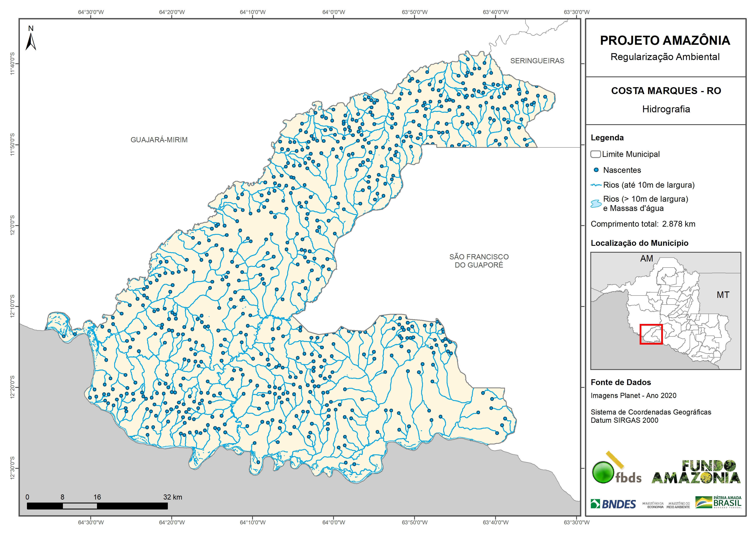Click the Comprimento total 2.878 km text
The width and height of the screenshot is (756, 534).
643,224
